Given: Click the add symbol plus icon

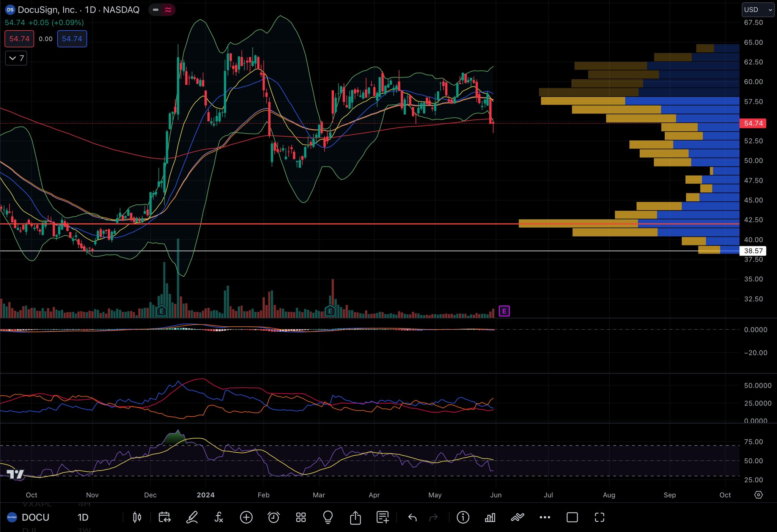Looking at the screenshot, I should tap(246, 517).
